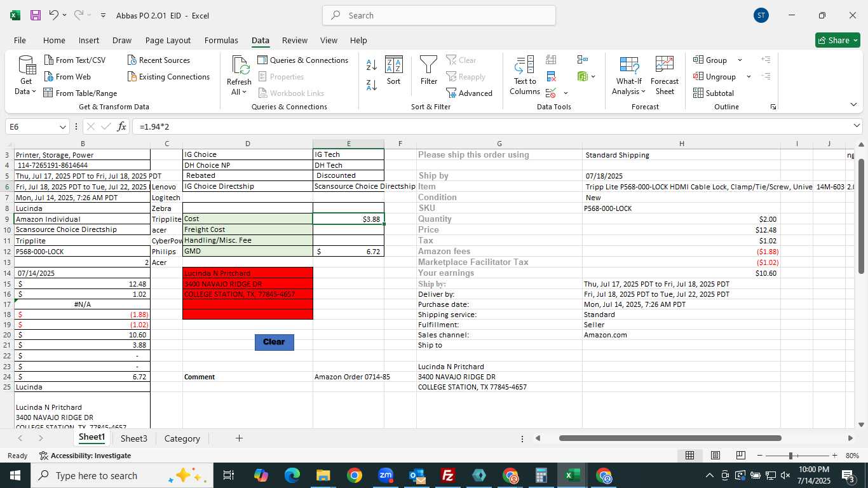Open Existing Connections

tap(168, 77)
